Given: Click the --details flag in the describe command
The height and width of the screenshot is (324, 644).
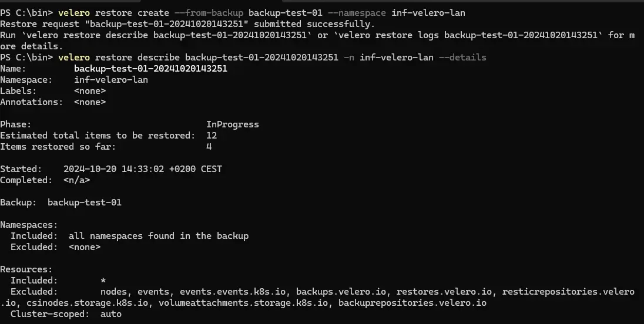Looking at the screenshot, I should click(x=462, y=58).
